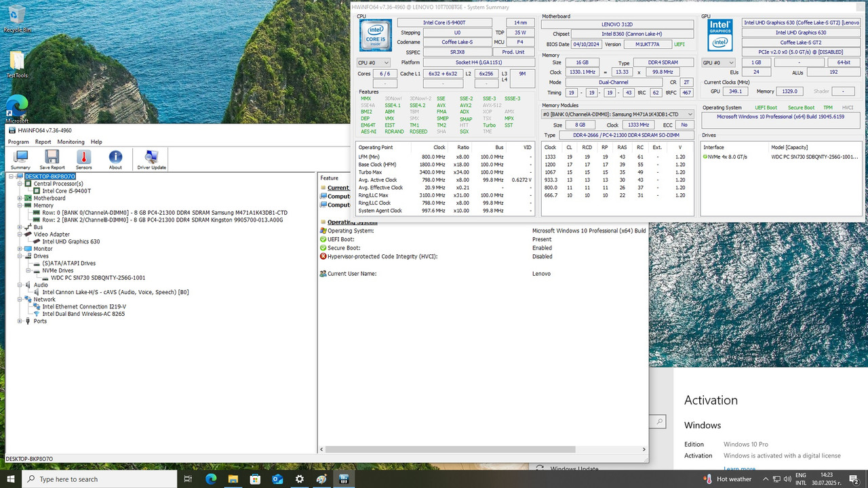This screenshot has height=488, width=868.
Task: Open Edge from the taskbar
Action: point(210,479)
